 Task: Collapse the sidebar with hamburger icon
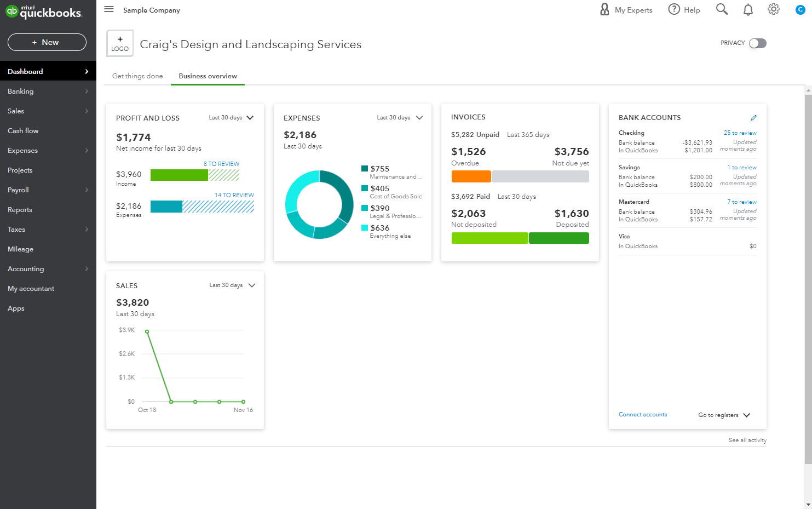click(109, 9)
